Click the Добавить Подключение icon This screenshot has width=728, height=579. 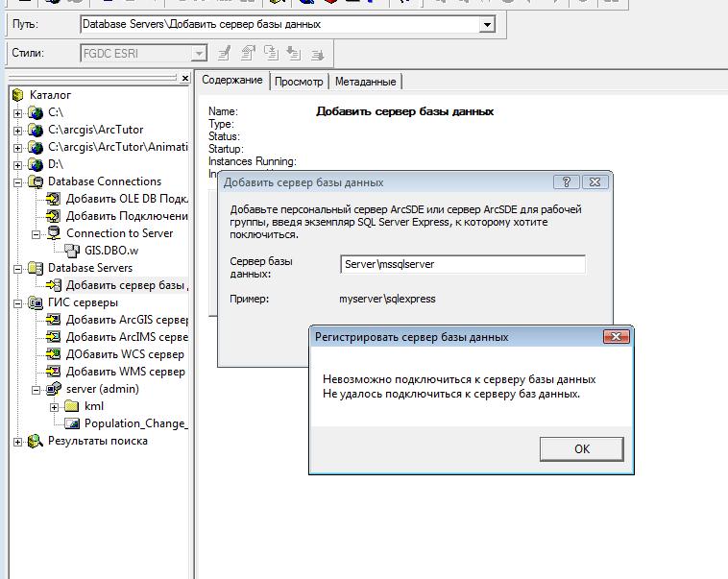tap(54, 216)
